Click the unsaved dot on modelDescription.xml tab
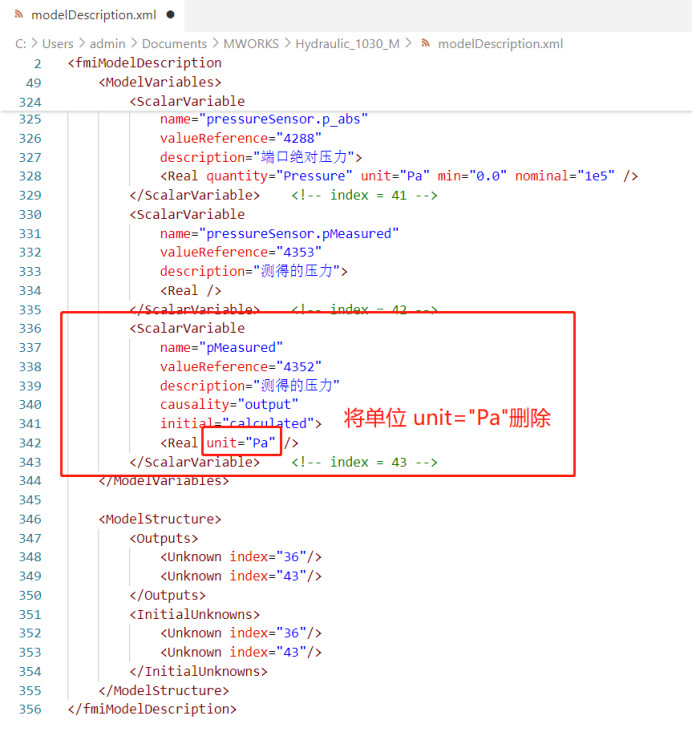692x744 pixels. pos(170,15)
